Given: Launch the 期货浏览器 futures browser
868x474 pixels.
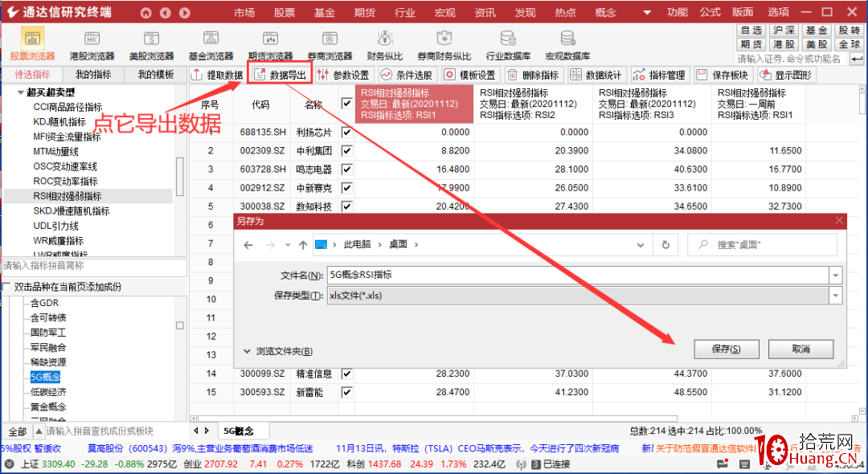Looking at the screenshot, I should click(270, 45).
